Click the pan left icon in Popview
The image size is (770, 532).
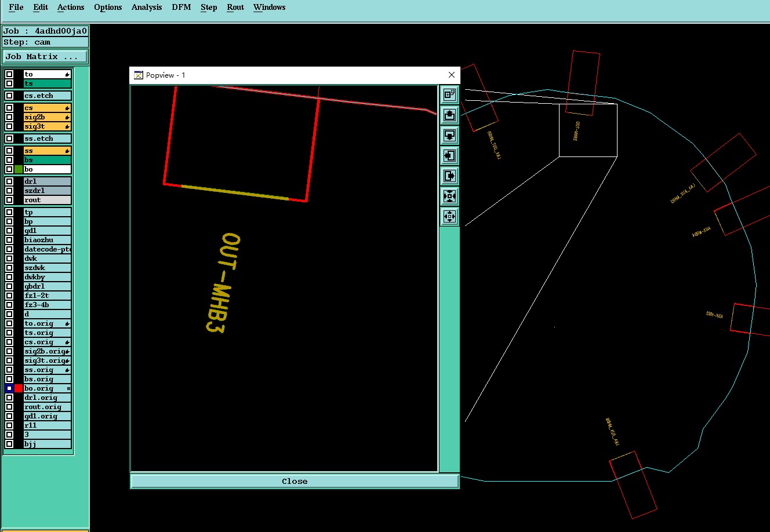coord(449,155)
